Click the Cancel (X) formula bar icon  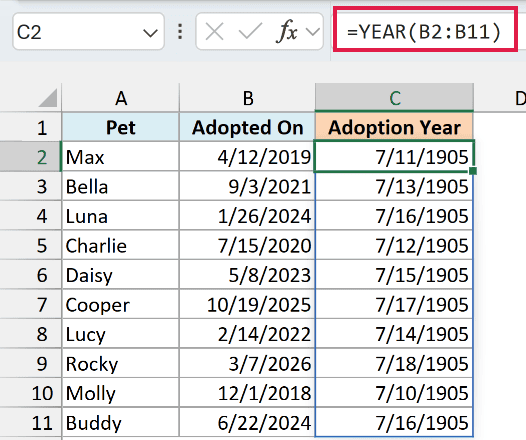point(215,32)
